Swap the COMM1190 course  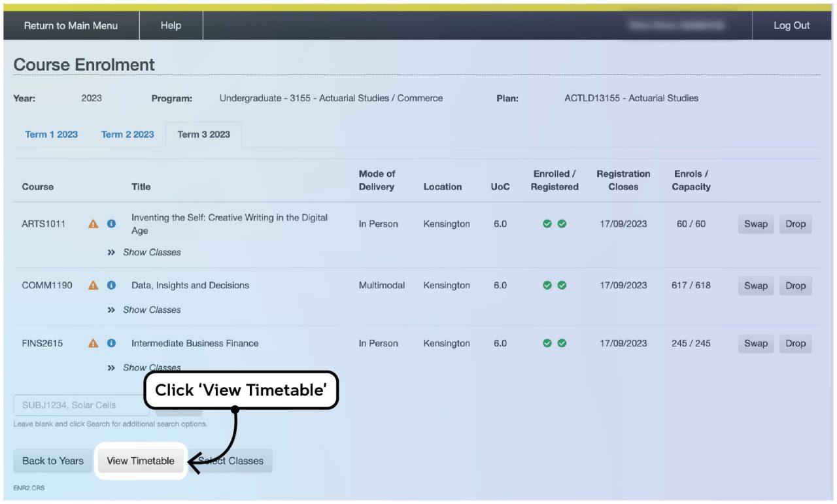pyautogui.click(x=755, y=285)
